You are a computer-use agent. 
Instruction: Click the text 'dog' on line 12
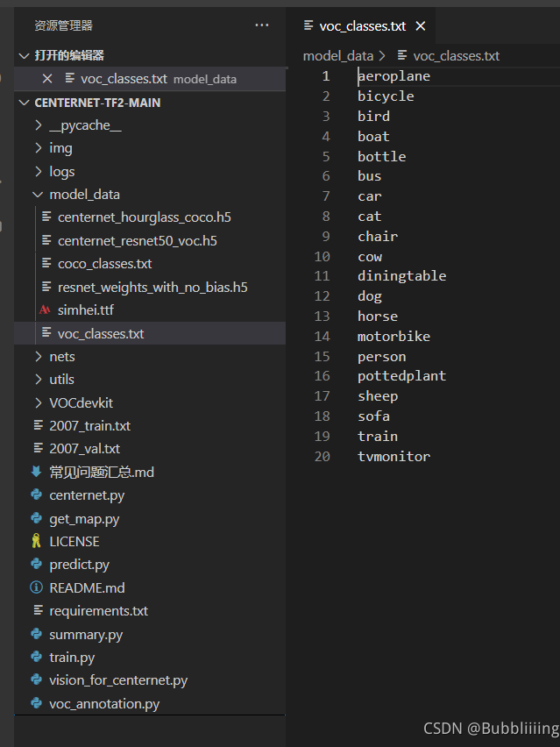(370, 296)
